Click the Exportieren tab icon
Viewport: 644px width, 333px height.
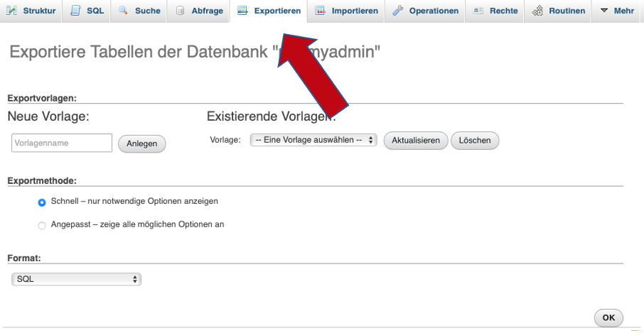pyautogui.click(x=242, y=11)
